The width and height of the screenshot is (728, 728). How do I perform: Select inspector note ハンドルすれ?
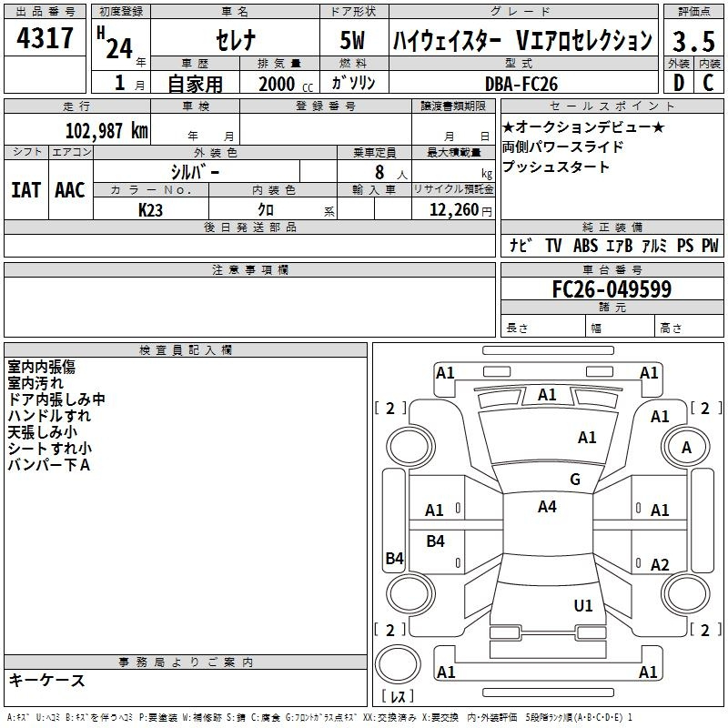49,416
